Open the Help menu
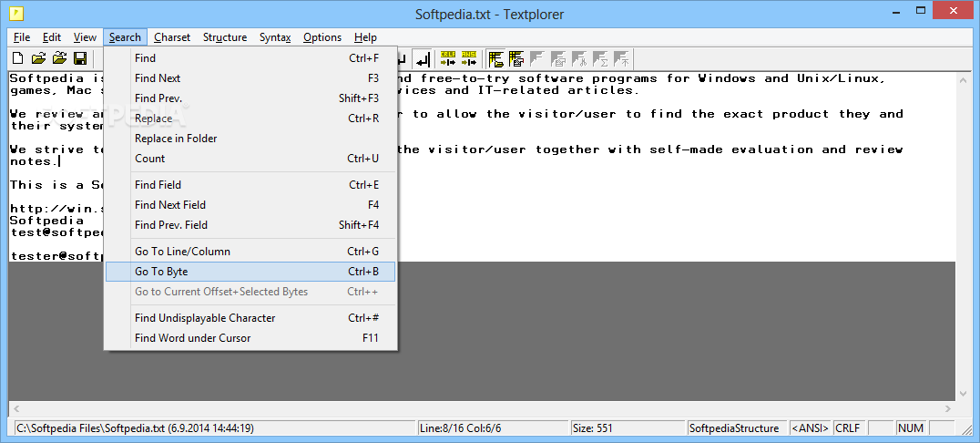The image size is (980, 443). coord(365,37)
